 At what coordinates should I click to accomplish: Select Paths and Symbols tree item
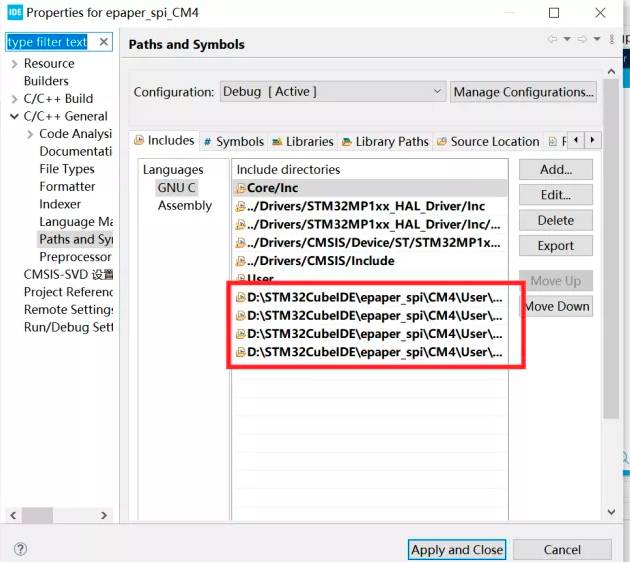pyautogui.click(x=76, y=240)
